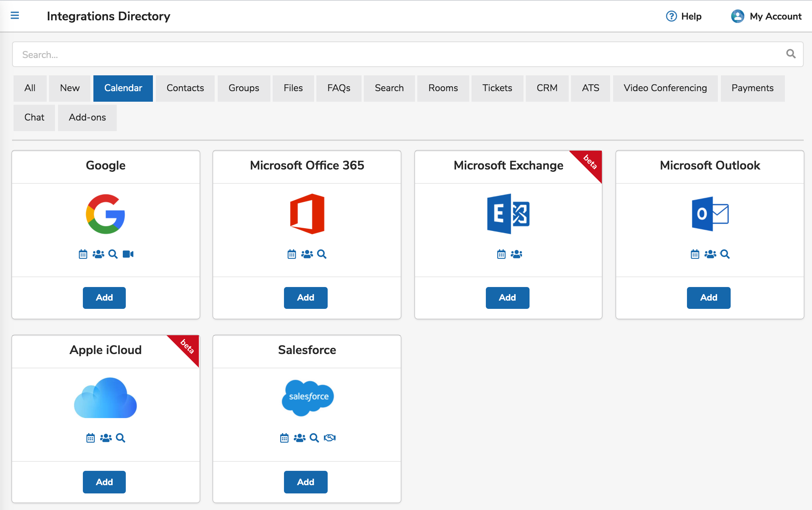Click the beta ribbon on Apple iCloud

[187, 347]
